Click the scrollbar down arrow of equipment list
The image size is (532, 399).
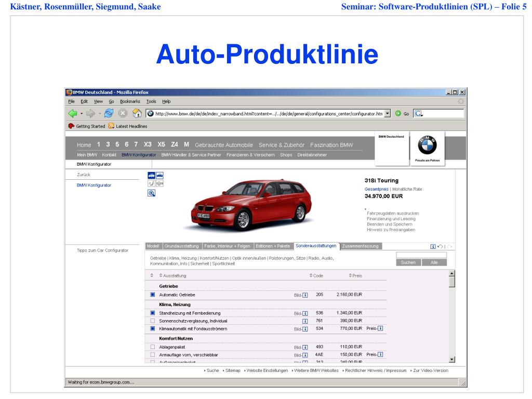(x=451, y=360)
